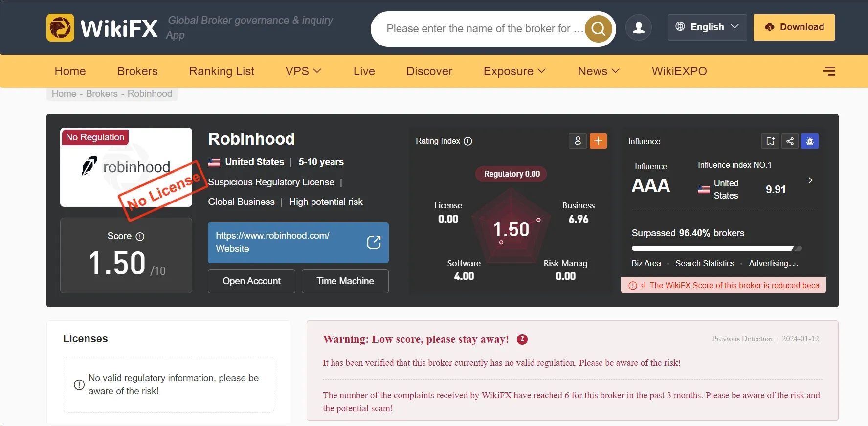868x426 pixels.
Task: Click the Biz Area link
Action: click(x=646, y=264)
